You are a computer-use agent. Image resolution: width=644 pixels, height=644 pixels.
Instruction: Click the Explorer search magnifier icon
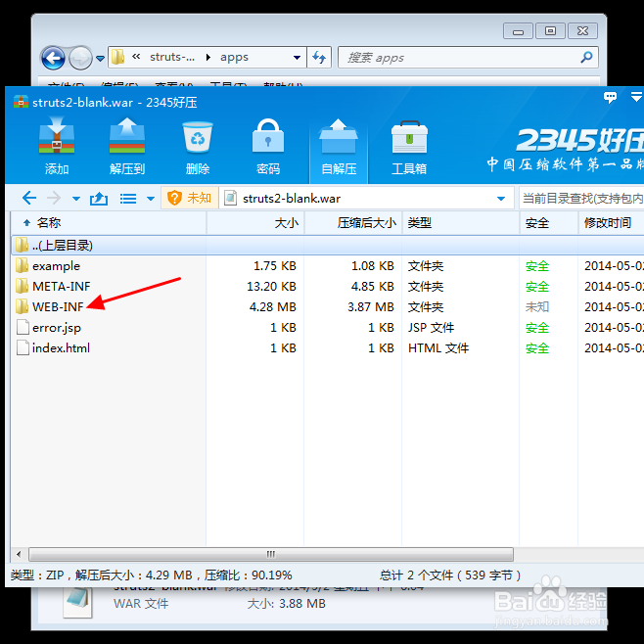[586, 57]
